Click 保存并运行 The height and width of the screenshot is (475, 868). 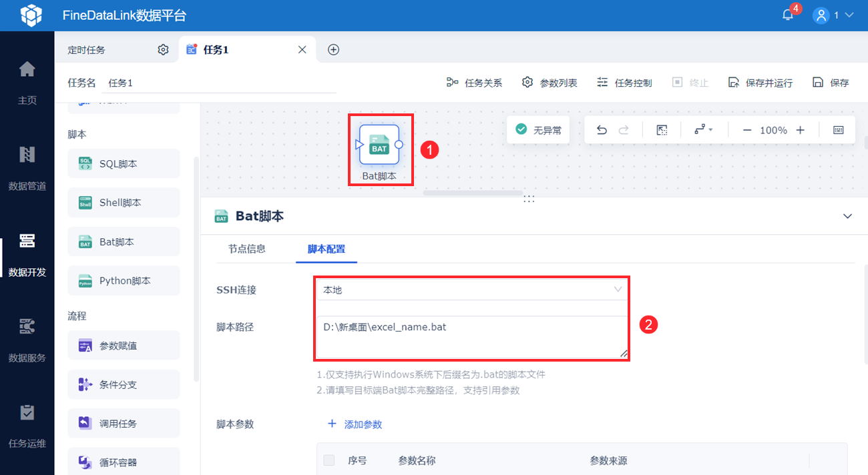pos(760,83)
